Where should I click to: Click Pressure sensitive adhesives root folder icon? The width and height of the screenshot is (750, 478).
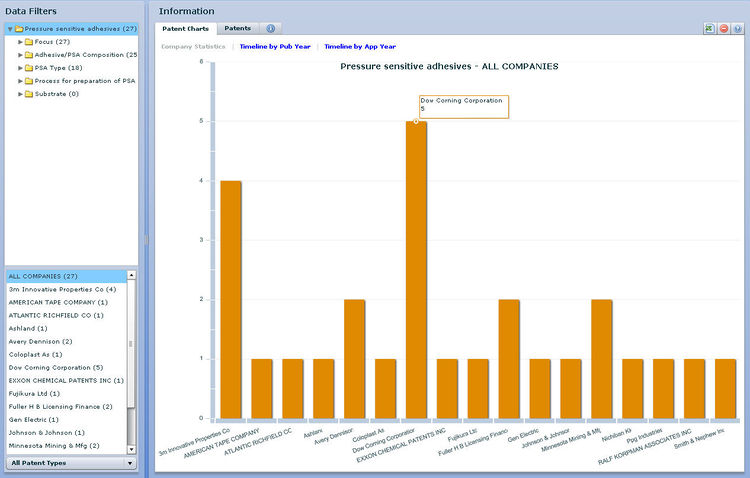tap(19, 29)
